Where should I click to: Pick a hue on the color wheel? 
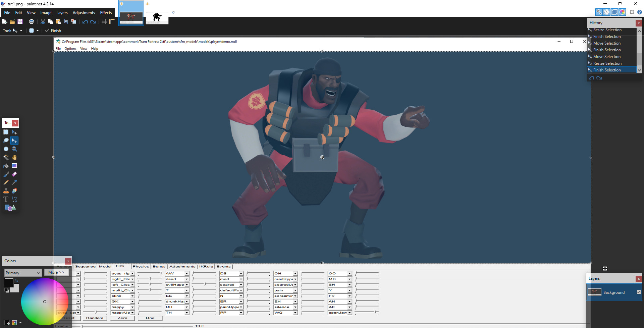45,302
